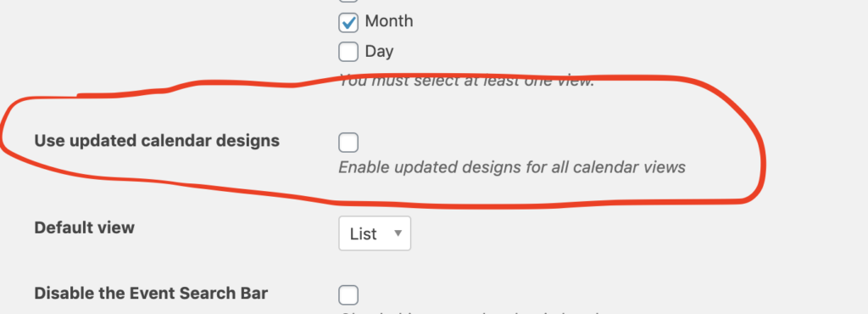Screen dimensions: 868x314
Task: Tick the Use updated calendar designs checkbox
Action: 348,143
